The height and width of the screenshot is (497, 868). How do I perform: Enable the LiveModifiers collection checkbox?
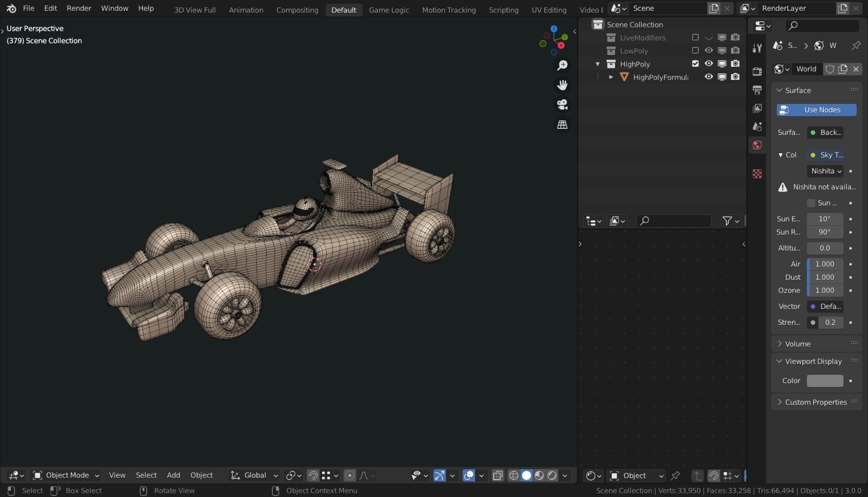click(x=695, y=38)
